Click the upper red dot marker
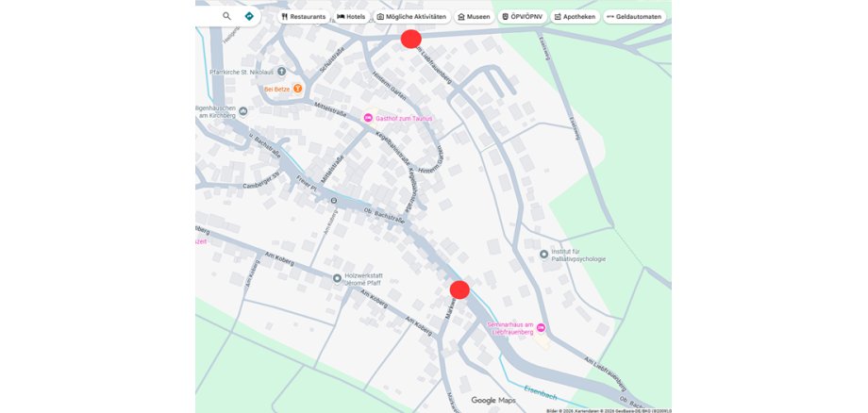Image resolution: width=868 pixels, height=413 pixels. pyautogui.click(x=410, y=39)
